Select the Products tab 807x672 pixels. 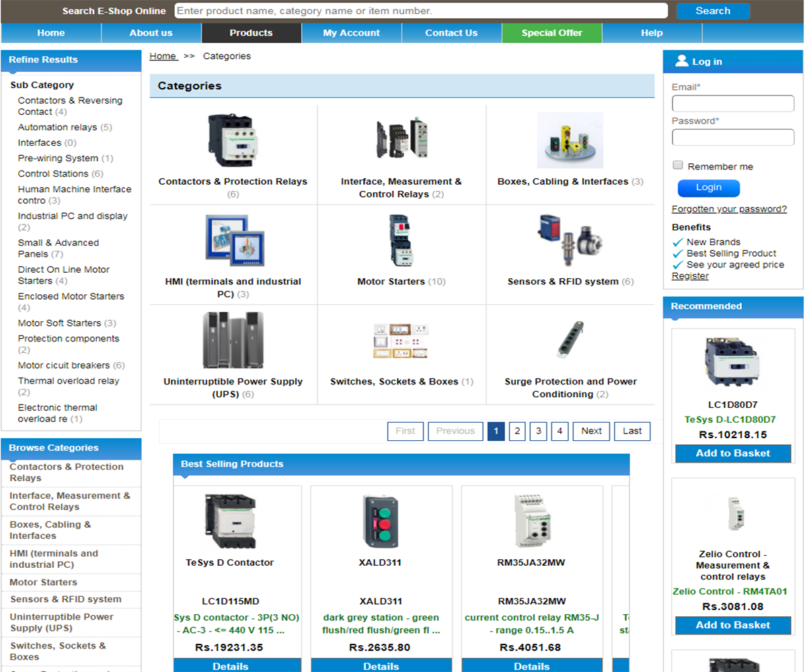click(x=252, y=33)
